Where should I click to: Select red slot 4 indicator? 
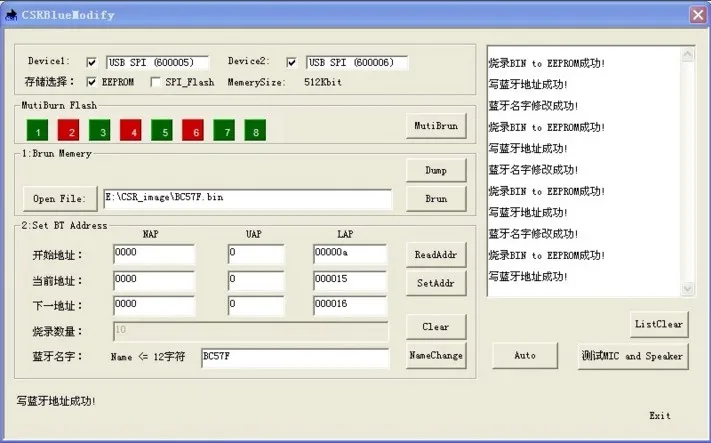(x=131, y=130)
